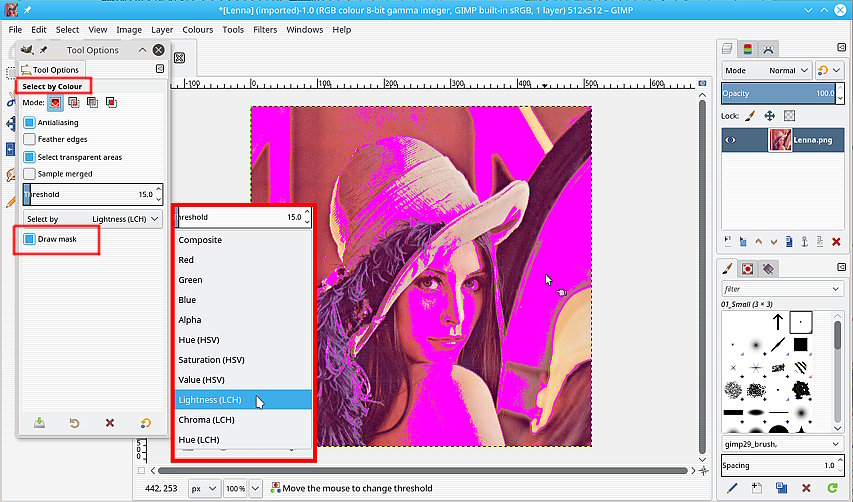Select Replace current selection mode icon
Image resolution: width=853 pixels, height=502 pixels.
(x=55, y=102)
